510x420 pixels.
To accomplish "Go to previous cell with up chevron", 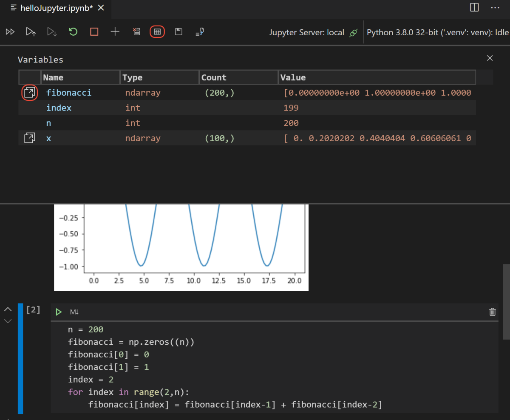I will click(x=8, y=309).
